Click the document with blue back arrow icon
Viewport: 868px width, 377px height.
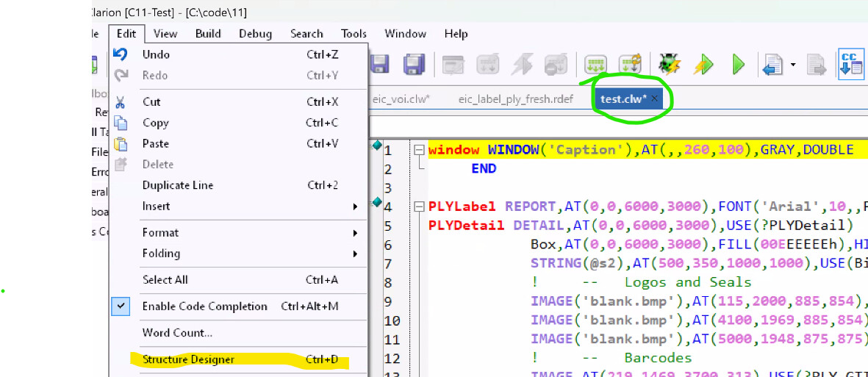coord(772,65)
